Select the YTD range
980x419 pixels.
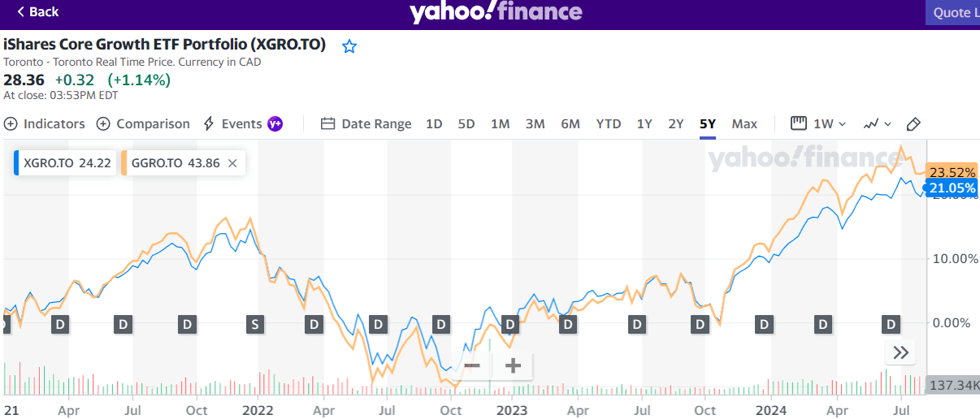609,123
